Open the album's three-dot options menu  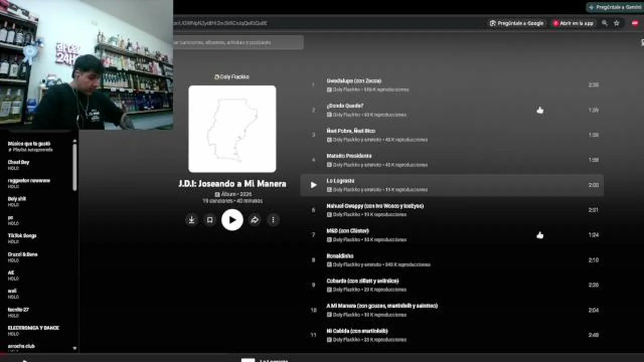[273, 220]
